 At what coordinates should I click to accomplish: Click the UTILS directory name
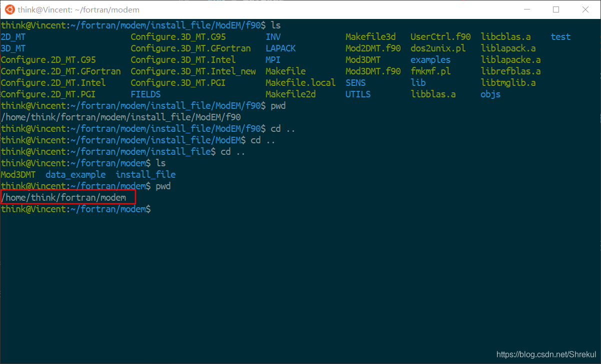[x=358, y=94]
